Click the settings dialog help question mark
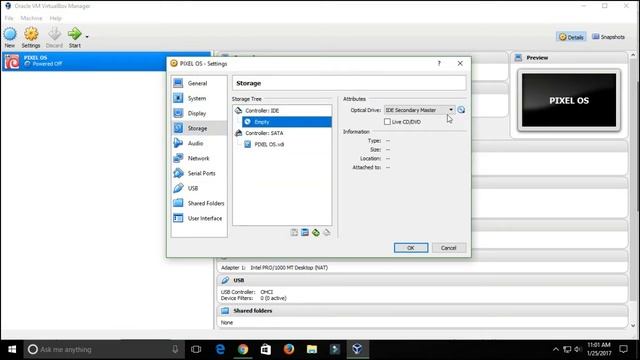640x360 pixels. coord(439,63)
